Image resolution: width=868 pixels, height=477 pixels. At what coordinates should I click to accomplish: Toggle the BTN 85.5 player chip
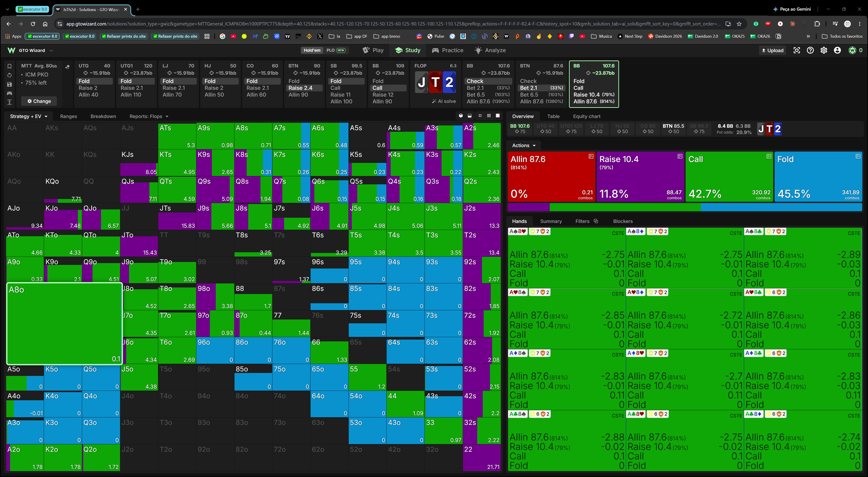point(673,129)
